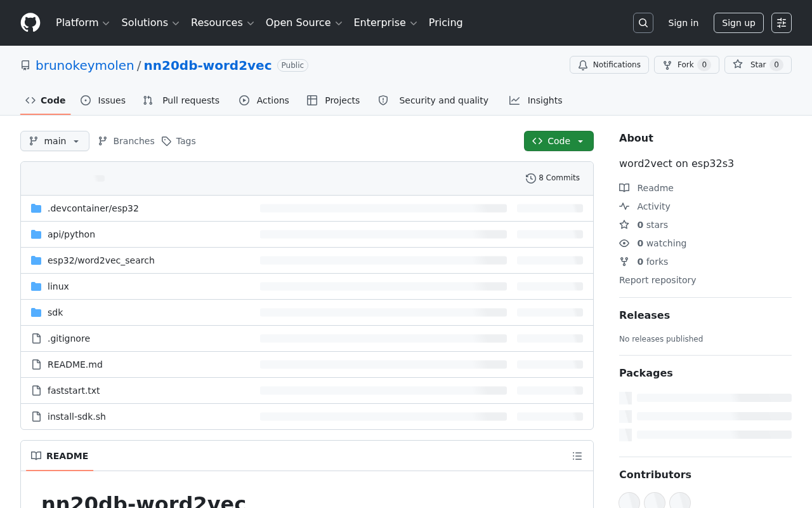This screenshot has height=508, width=812.
Task: Click the esp32/word2vec_search folder icon
Action: 36,260
